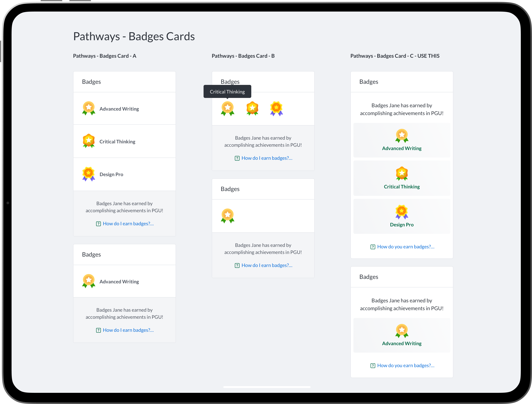Screen dimensions: 532x404
Task: Click help icon next to 'How do you earn badges' in top Card C
Action: pos(373,247)
